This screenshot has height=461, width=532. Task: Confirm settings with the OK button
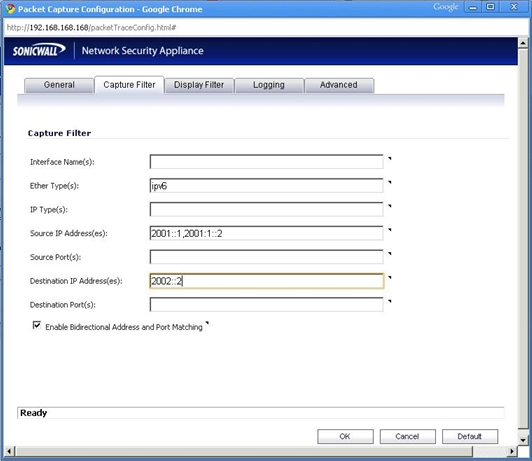(345, 436)
